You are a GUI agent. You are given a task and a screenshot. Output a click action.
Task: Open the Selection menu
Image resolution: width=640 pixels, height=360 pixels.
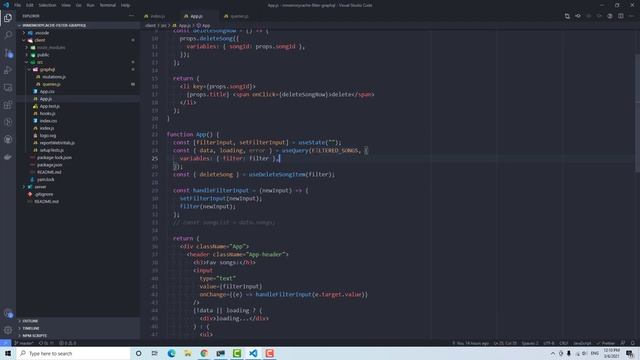click(47, 5)
